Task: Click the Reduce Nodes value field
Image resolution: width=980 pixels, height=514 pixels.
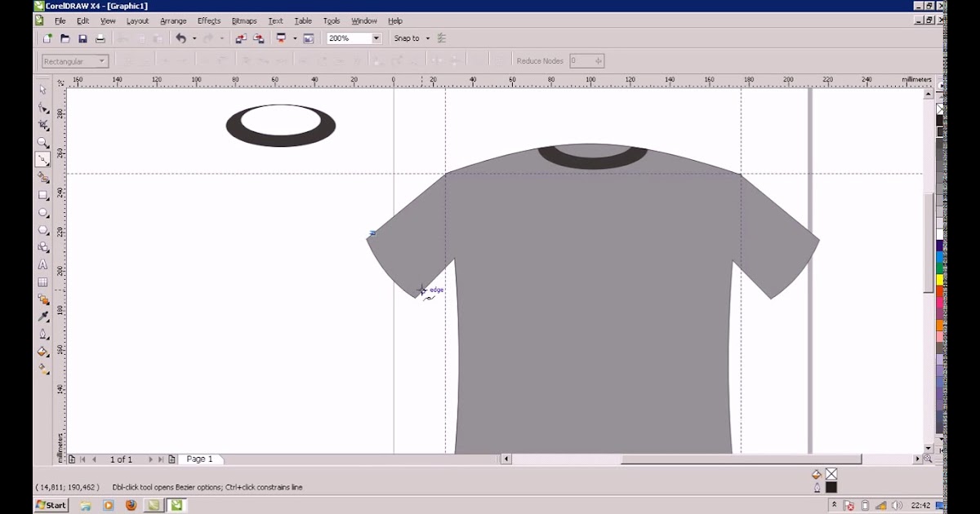Action: (x=586, y=61)
